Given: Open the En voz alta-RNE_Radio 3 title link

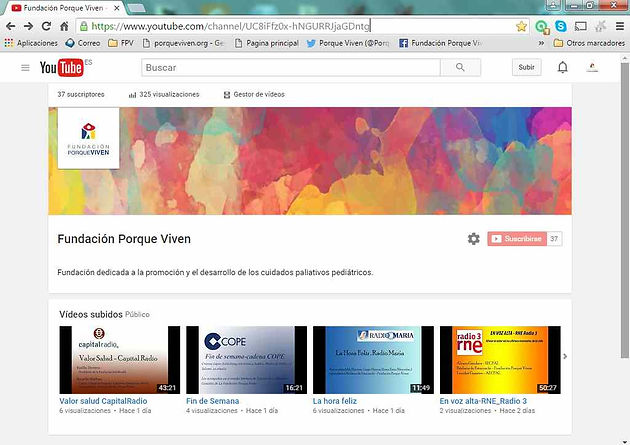Looking at the screenshot, I should pyautogui.click(x=483, y=401).
